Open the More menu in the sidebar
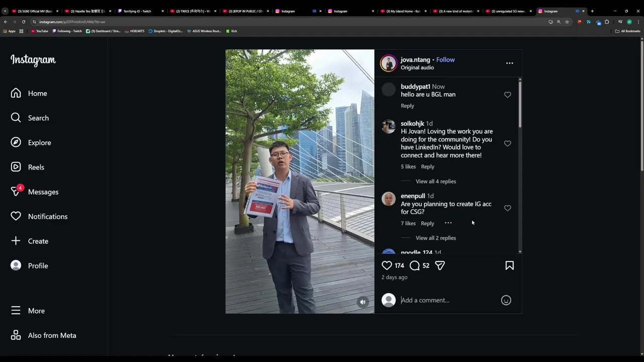This screenshot has width=644, height=362. [28, 311]
